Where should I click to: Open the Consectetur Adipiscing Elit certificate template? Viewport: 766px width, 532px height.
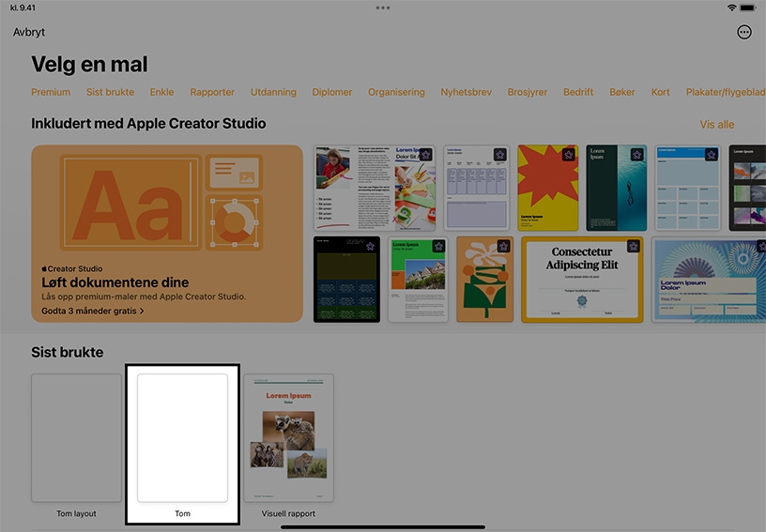(x=582, y=280)
